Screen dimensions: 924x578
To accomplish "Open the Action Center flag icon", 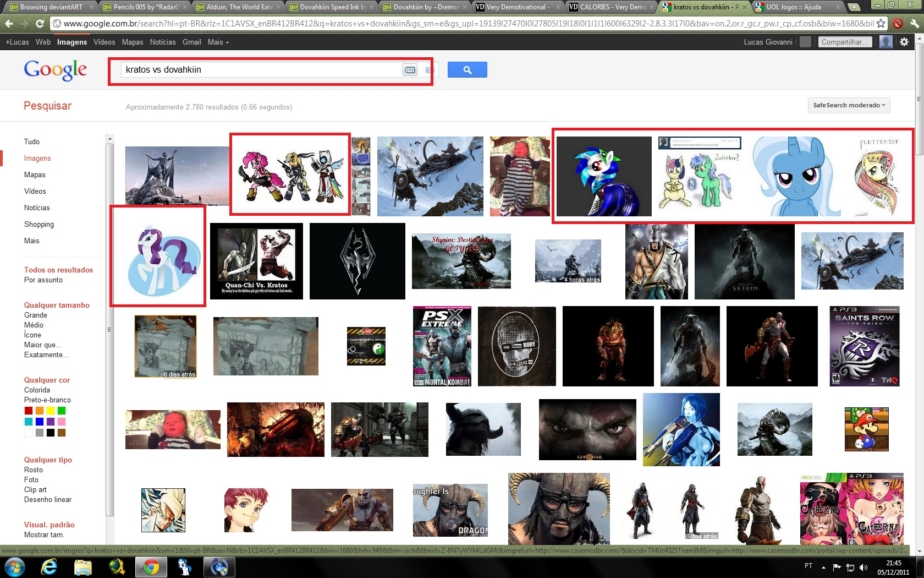I will [x=837, y=567].
